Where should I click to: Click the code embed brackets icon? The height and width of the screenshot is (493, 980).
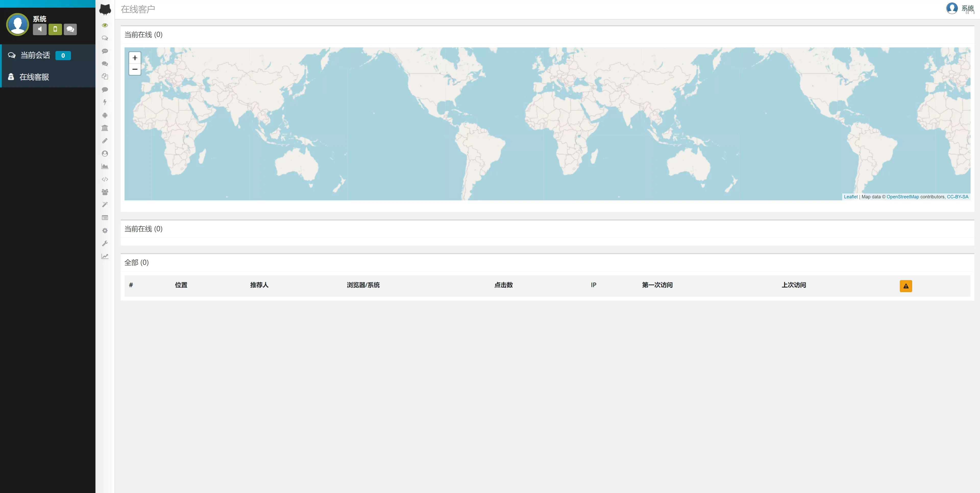coord(105,179)
